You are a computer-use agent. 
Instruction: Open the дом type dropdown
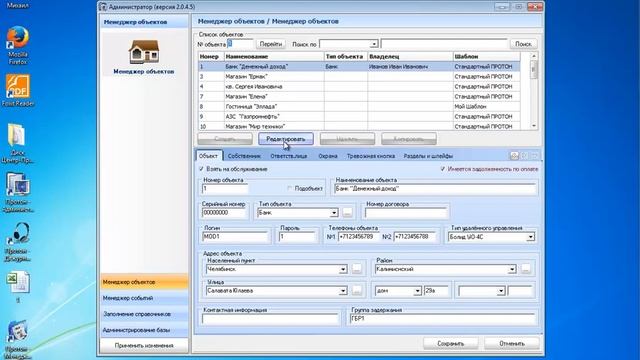(x=417, y=291)
